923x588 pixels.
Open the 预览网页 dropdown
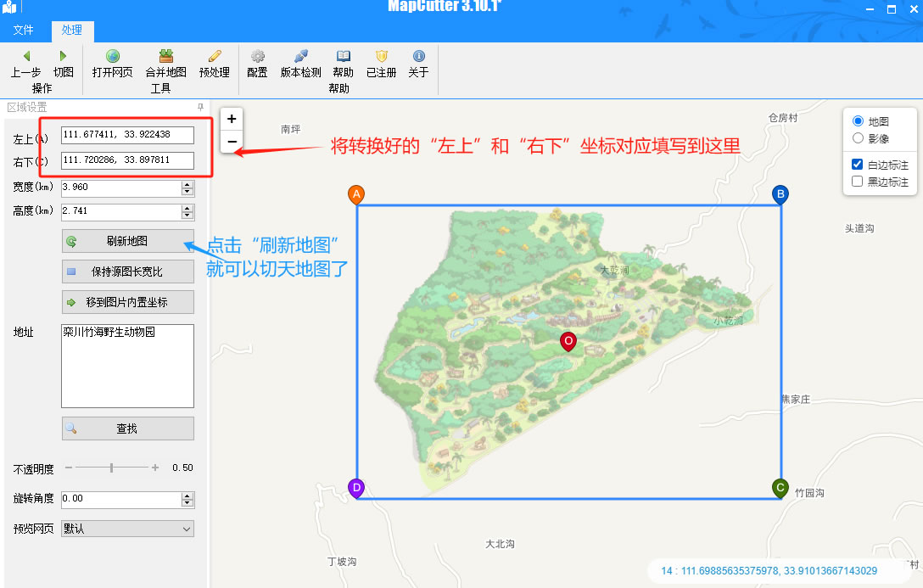click(128, 529)
